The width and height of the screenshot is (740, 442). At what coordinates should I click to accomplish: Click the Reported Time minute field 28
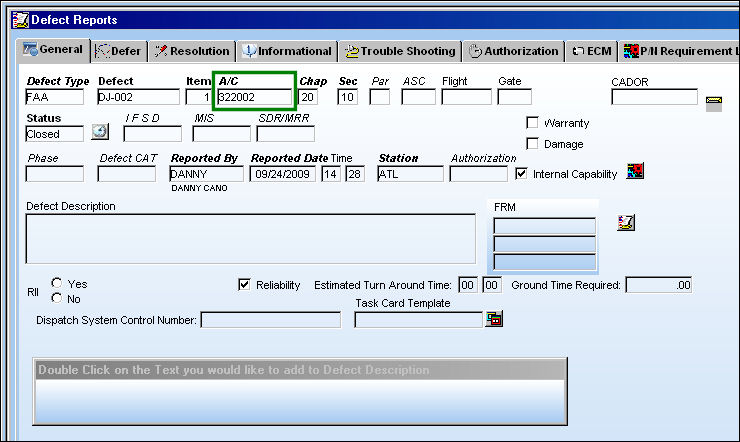355,174
